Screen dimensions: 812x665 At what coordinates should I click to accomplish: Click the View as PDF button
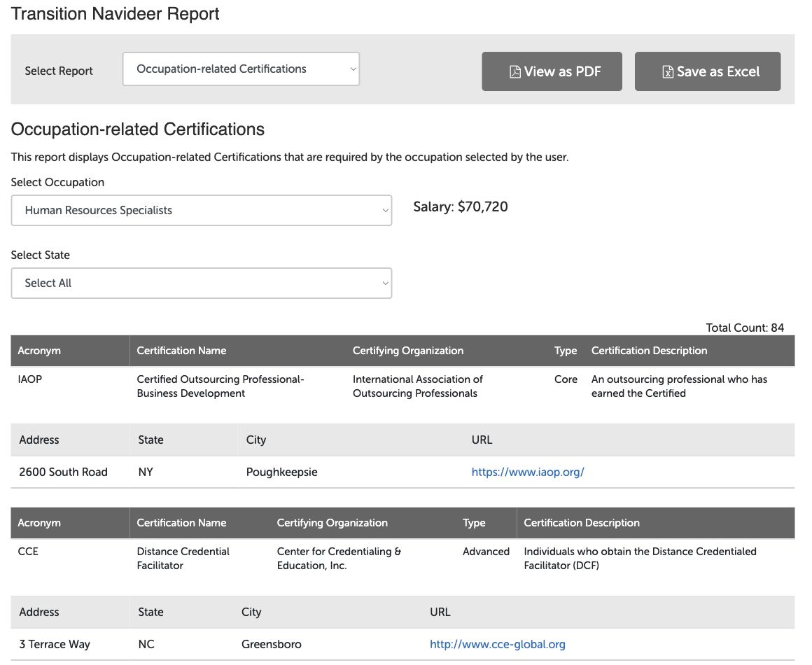click(x=552, y=71)
